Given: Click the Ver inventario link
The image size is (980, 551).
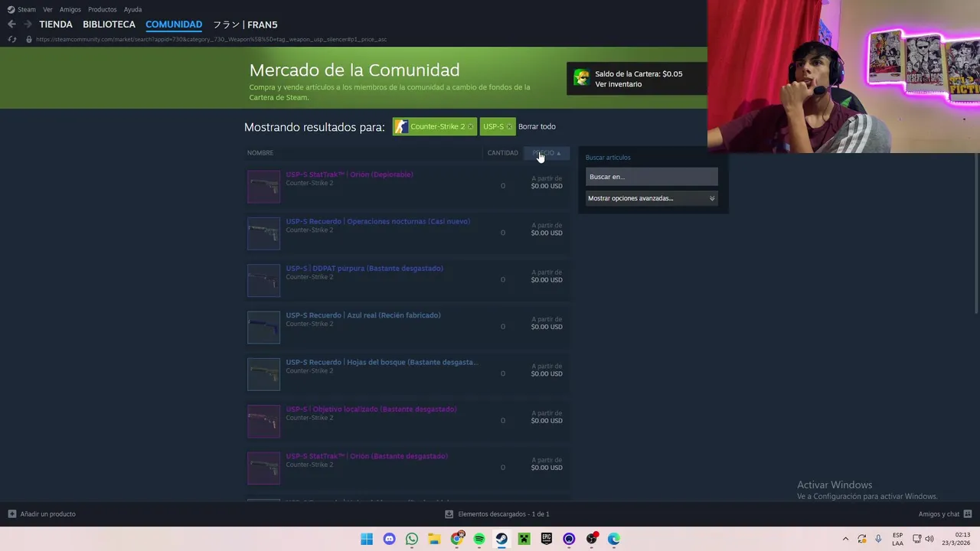Looking at the screenshot, I should click(x=619, y=84).
